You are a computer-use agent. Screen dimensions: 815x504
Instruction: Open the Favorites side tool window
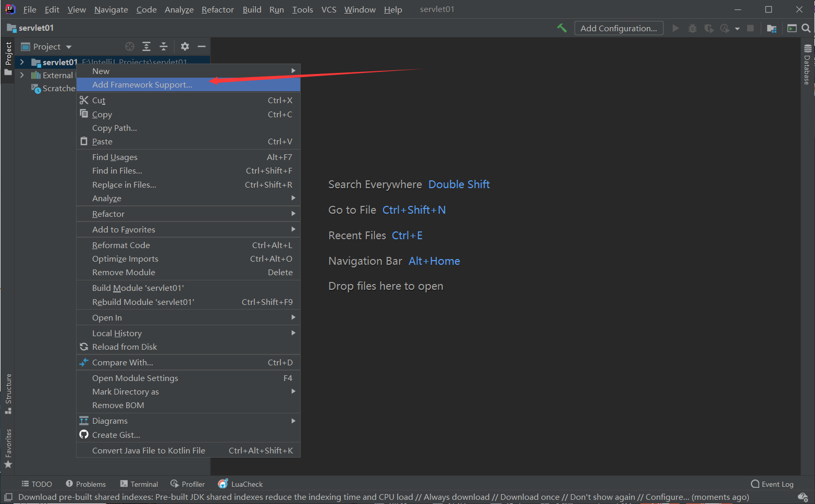coord(8,448)
